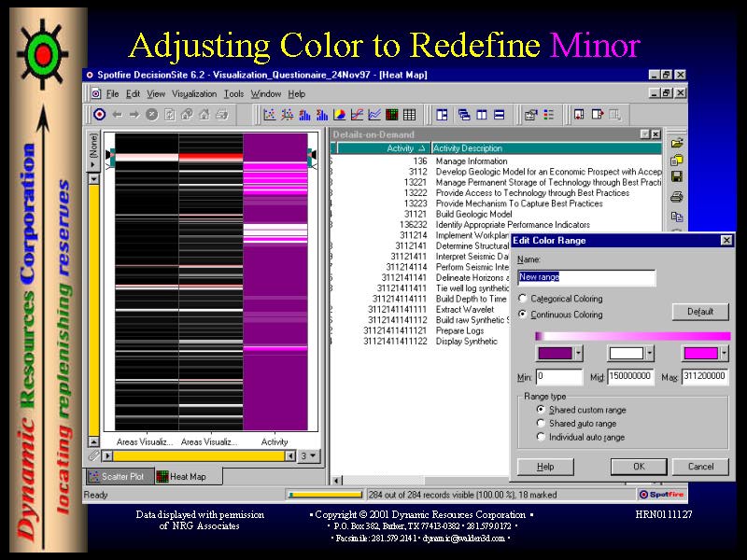The image size is (747, 560).
Task: Click the Mid value input field
Action: point(631,376)
